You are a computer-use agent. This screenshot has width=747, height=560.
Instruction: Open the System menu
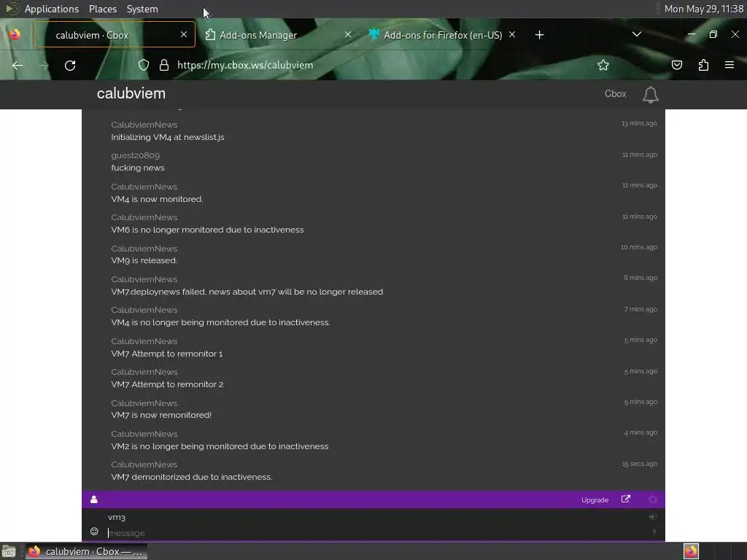pyautogui.click(x=142, y=9)
